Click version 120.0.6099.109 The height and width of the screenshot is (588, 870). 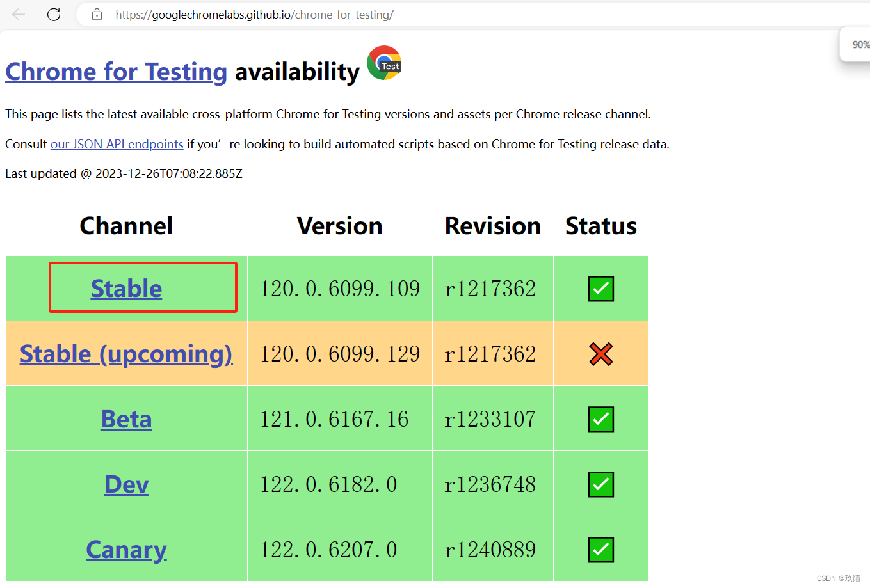(340, 289)
